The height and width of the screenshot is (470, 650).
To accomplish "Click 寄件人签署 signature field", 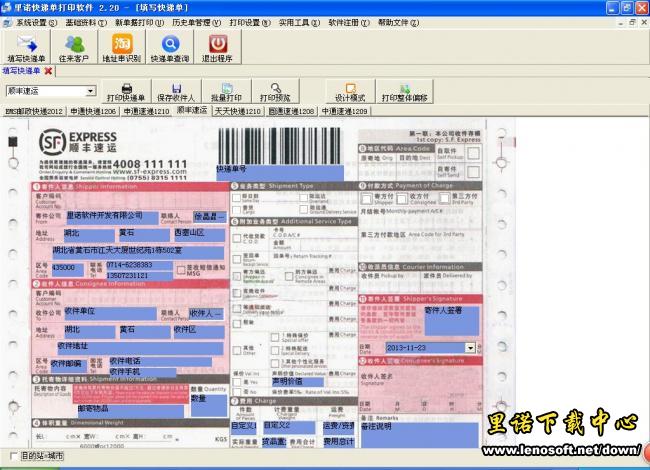I will click(452, 321).
